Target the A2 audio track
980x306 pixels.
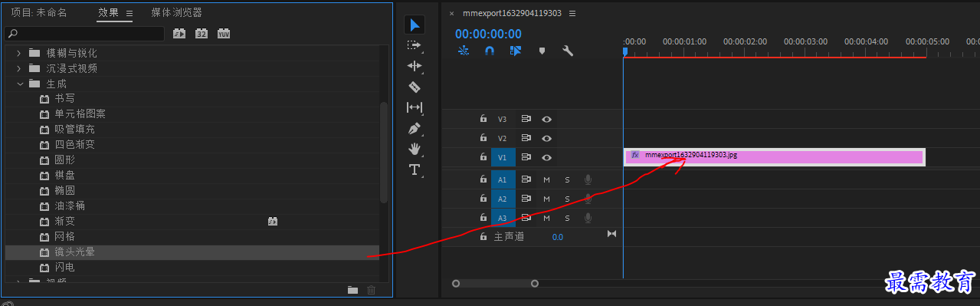point(503,199)
